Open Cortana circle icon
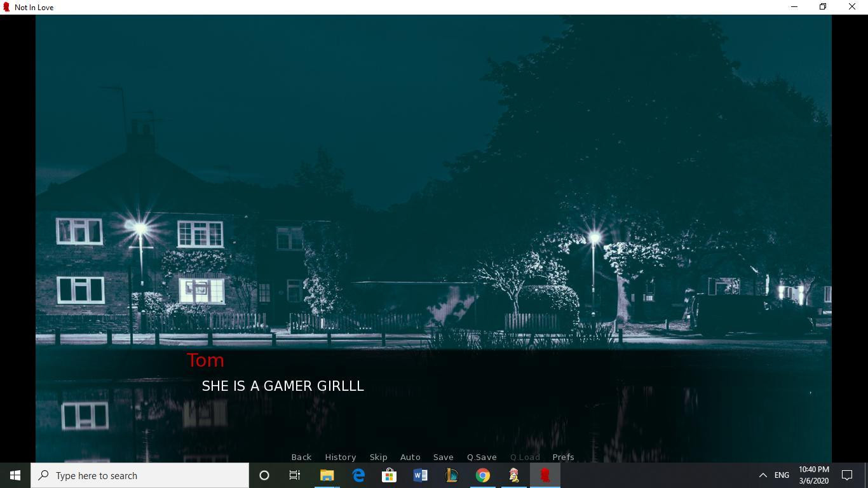The width and height of the screenshot is (868, 488). tap(264, 475)
